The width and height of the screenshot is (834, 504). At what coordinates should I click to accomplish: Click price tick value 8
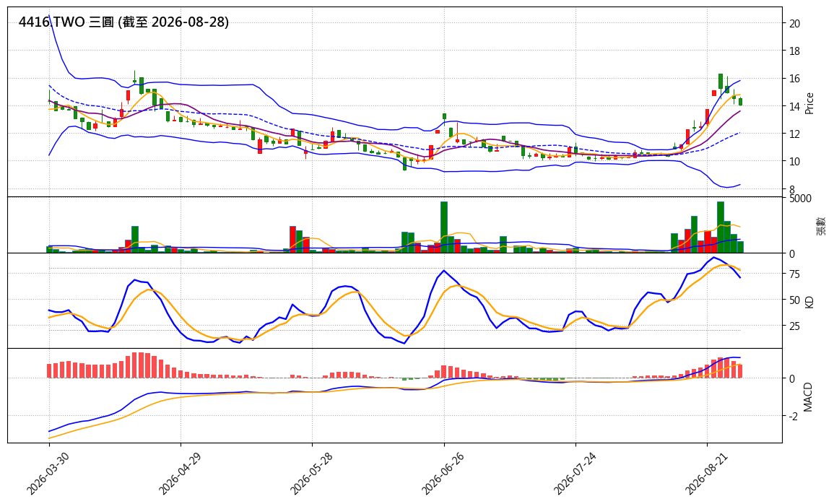click(x=793, y=189)
